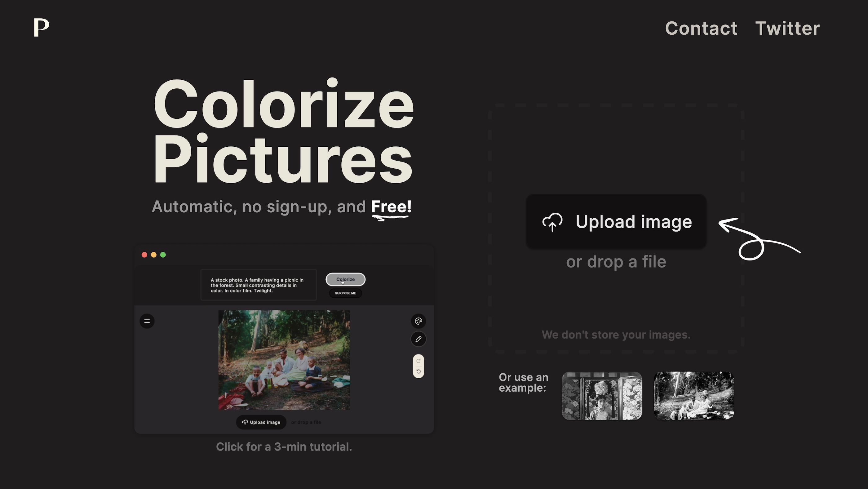The image size is (868, 489).
Task: Click the 'Upload image' button
Action: pyautogui.click(x=616, y=221)
